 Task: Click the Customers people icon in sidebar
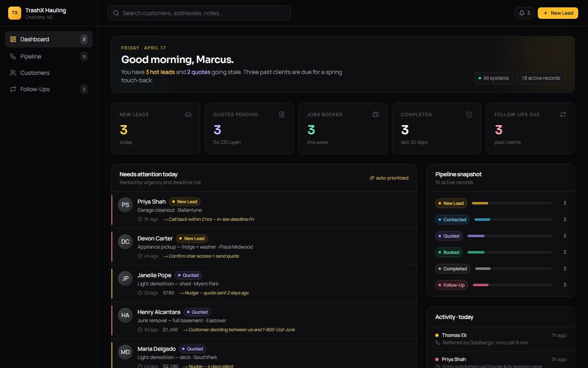(x=13, y=73)
